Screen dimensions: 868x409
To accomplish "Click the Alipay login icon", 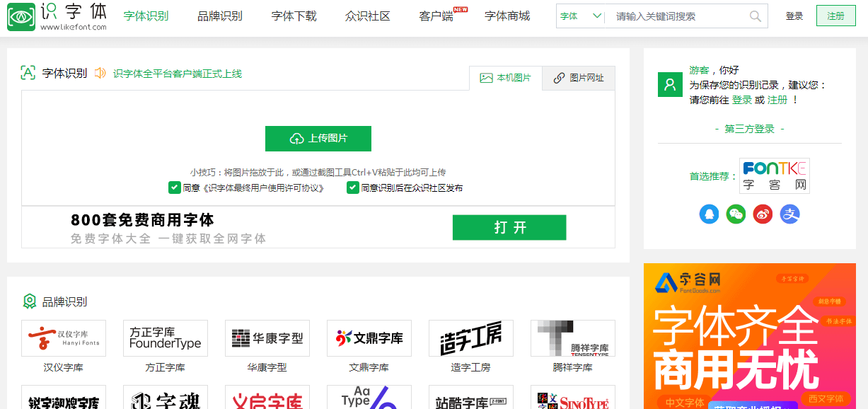I will [x=789, y=214].
